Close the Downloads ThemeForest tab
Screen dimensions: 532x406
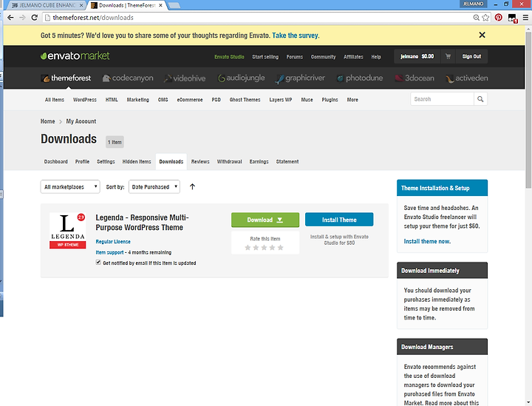(x=161, y=5)
